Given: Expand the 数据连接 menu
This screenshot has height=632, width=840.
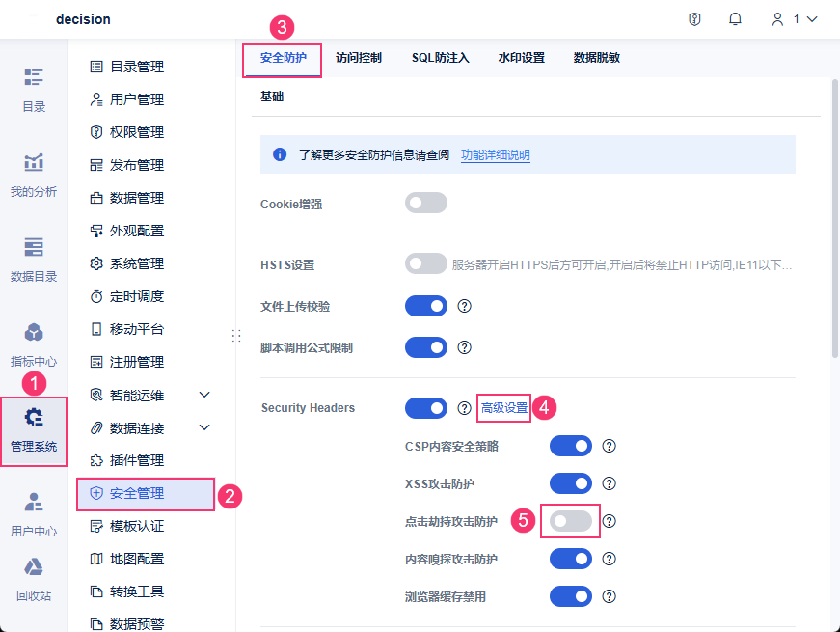Looking at the screenshot, I should click(204, 427).
